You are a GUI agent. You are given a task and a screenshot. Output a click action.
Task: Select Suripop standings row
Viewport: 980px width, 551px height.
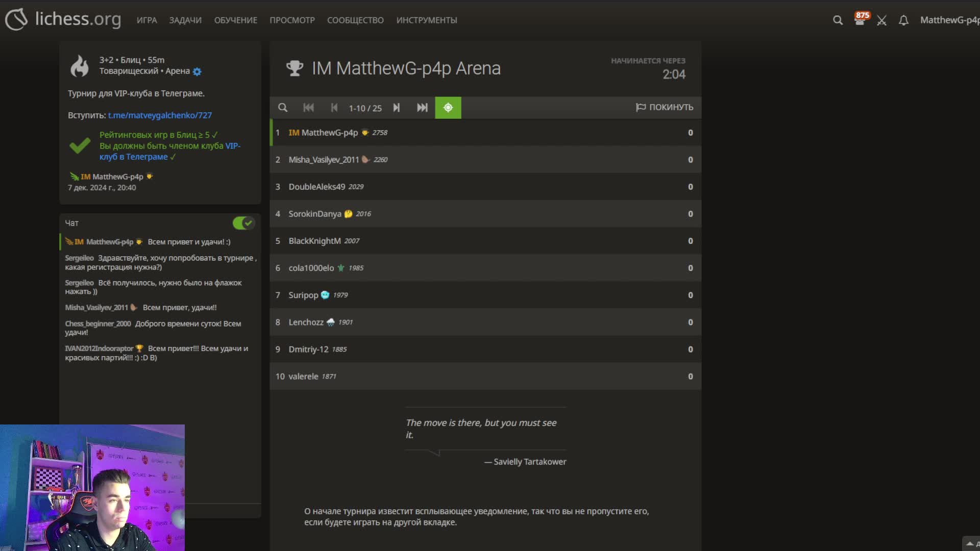pyautogui.click(x=485, y=295)
